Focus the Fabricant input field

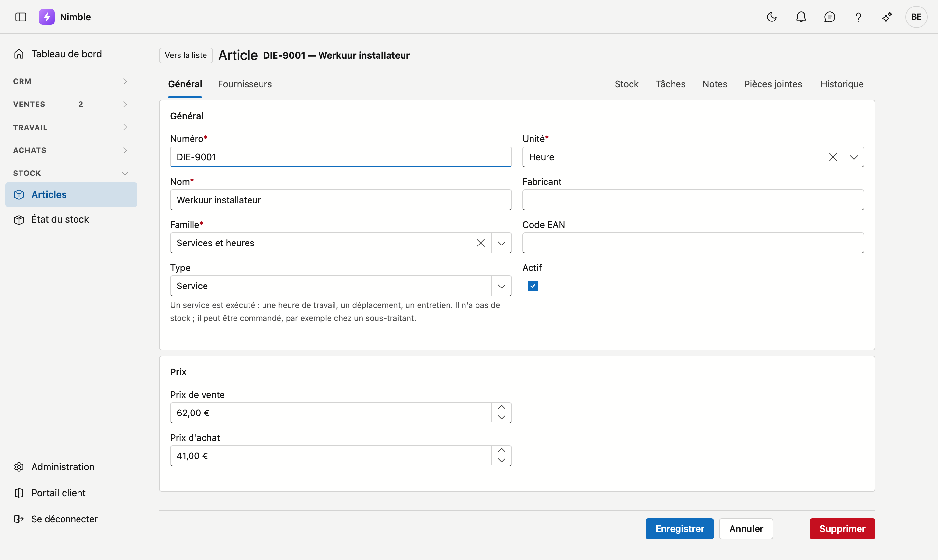(693, 200)
